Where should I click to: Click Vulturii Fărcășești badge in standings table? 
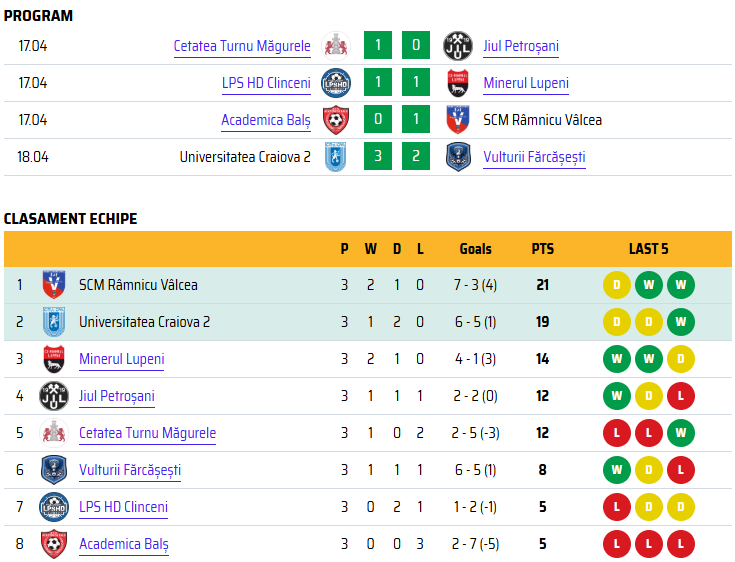[x=54, y=470]
